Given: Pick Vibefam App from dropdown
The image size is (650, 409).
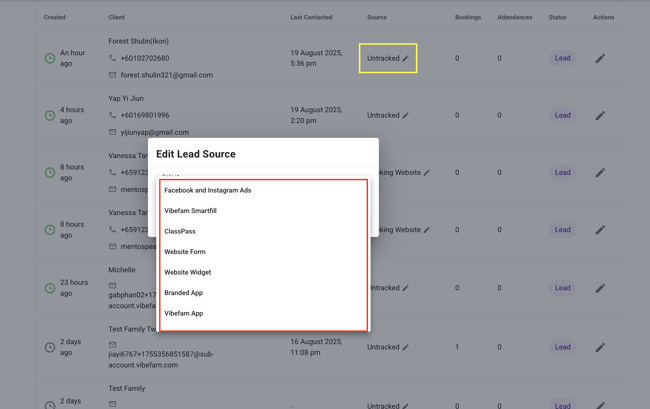Looking at the screenshot, I should [x=263, y=313].
